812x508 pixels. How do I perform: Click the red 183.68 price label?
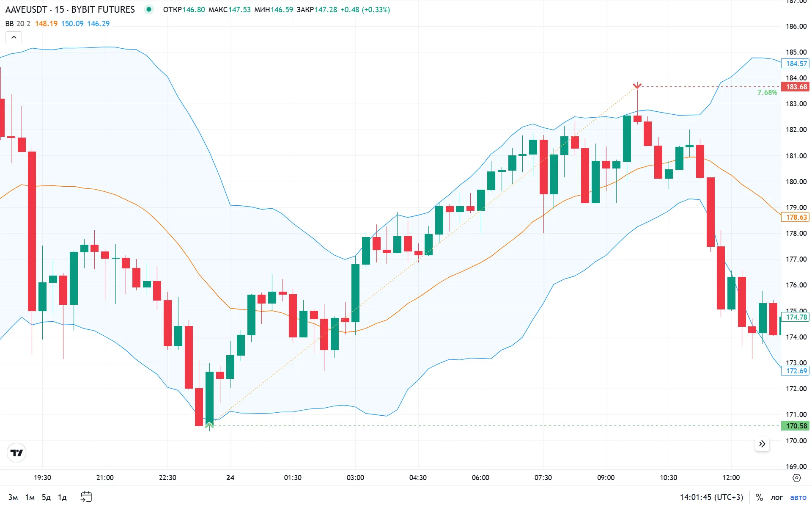[x=796, y=87]
